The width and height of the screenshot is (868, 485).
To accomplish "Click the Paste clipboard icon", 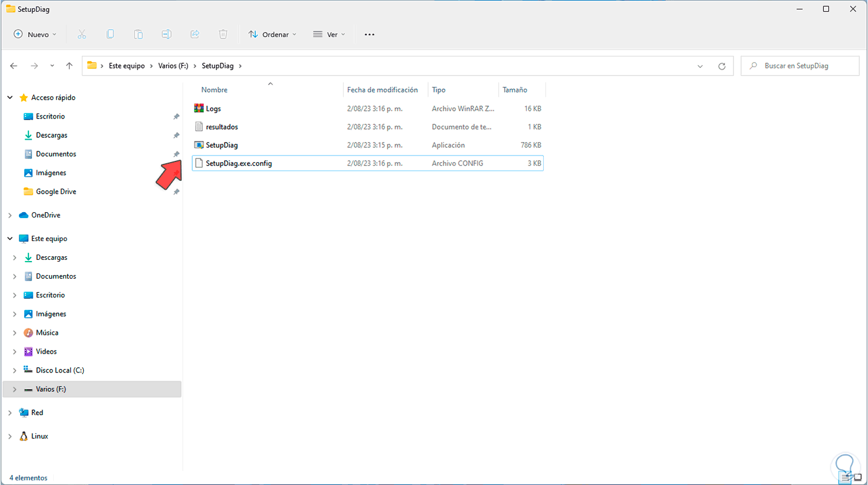I will [x=139, y=34].
